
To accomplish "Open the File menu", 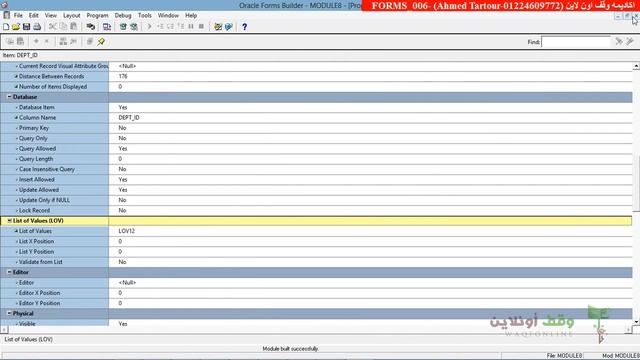I will click(18, 16).
